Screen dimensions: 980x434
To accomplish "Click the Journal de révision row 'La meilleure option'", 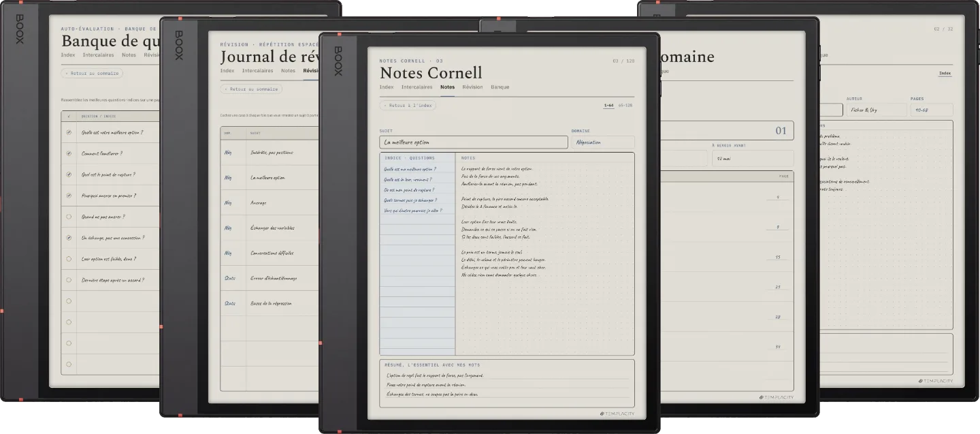I will [269, 178].
